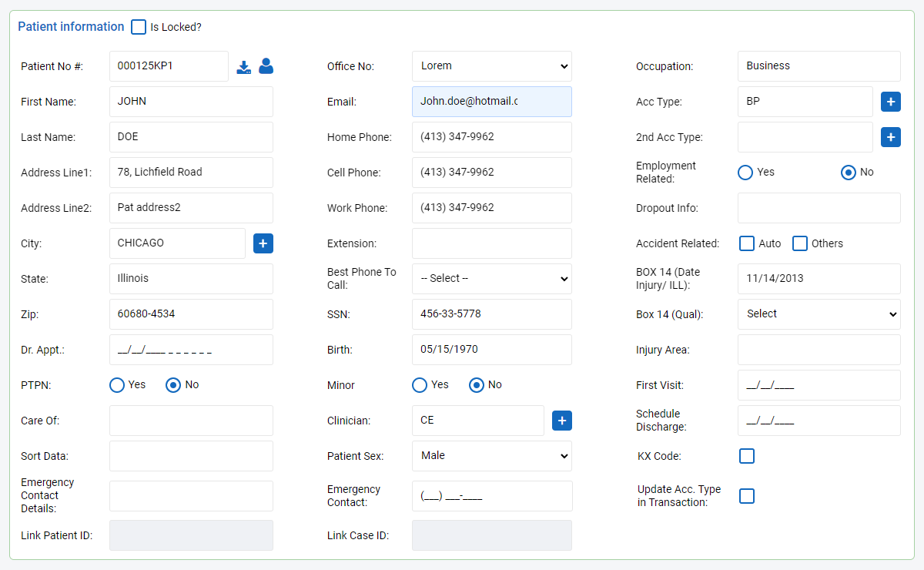Add a new clinician with the plus icon

tap(561, 420)
